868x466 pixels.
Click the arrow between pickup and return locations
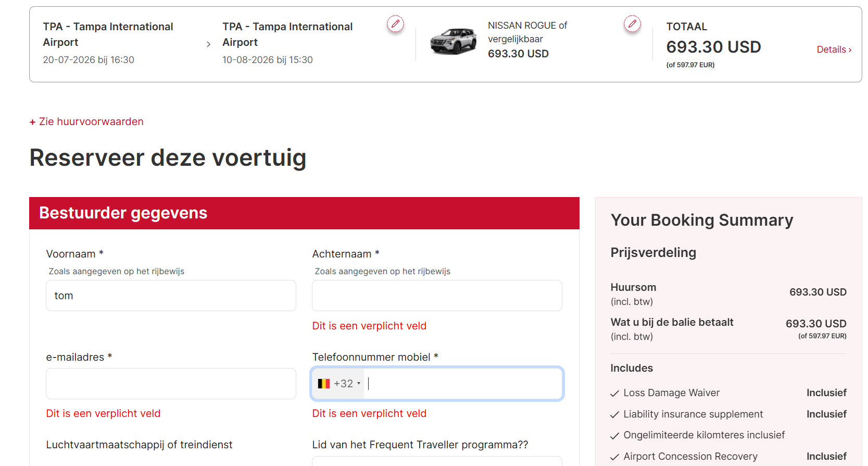pyautogui.click(x=208, y=44)
